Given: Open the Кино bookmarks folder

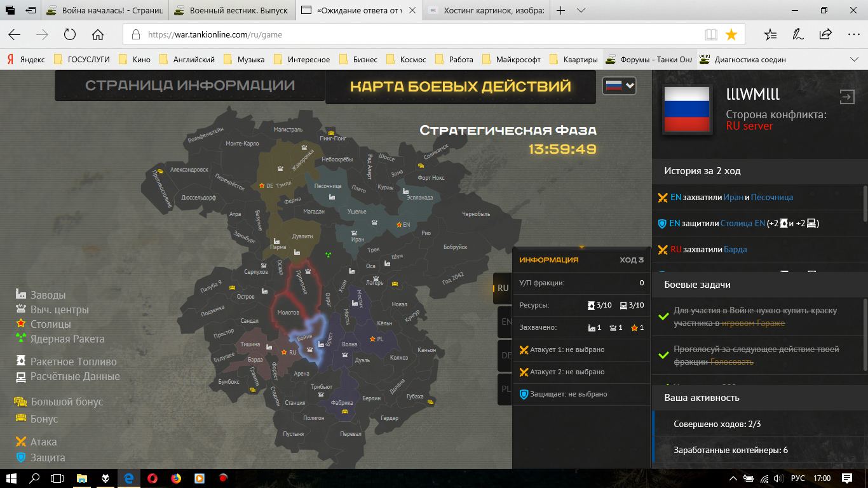Looking at the screenshot, I should coord(135,60).
